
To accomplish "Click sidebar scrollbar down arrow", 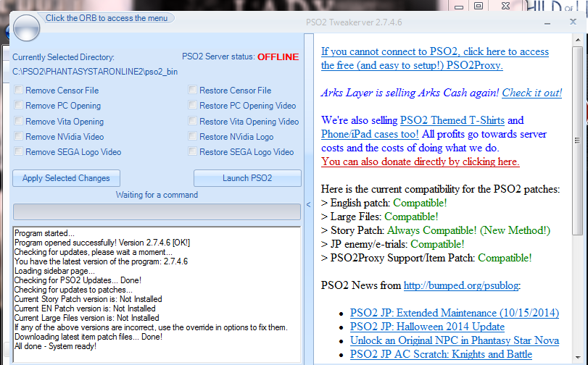I will coord(578,358).
